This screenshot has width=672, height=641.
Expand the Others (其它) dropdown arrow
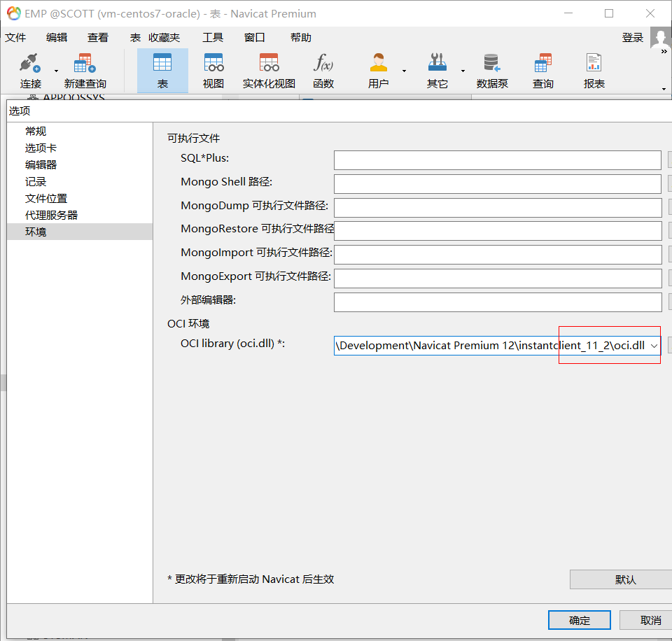point(463,71)
